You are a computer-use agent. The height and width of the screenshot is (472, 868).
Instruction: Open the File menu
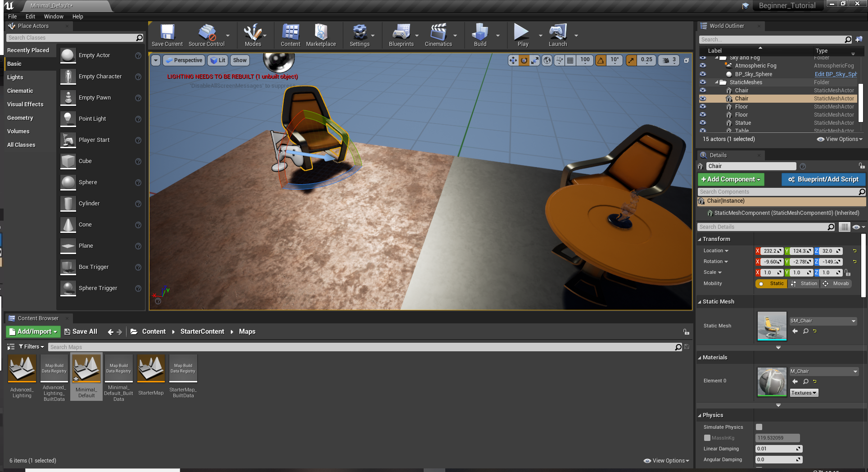pos(13,17)
